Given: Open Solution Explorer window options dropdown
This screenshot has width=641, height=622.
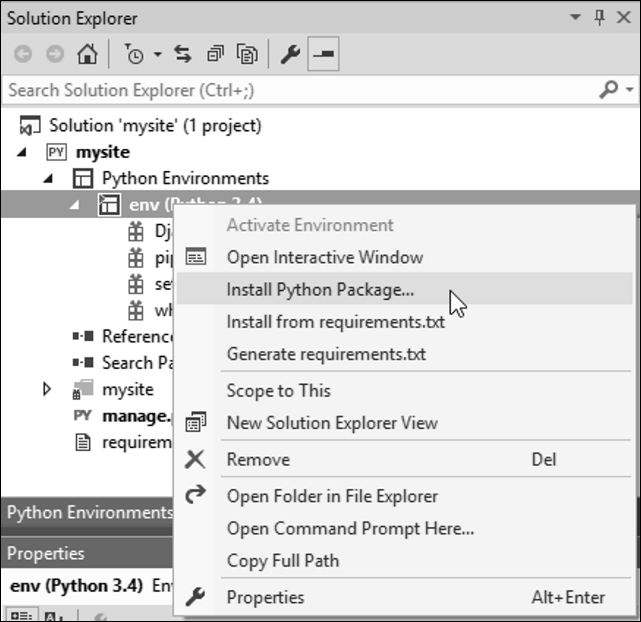Looking at the screenshot, I should point(575,17).
